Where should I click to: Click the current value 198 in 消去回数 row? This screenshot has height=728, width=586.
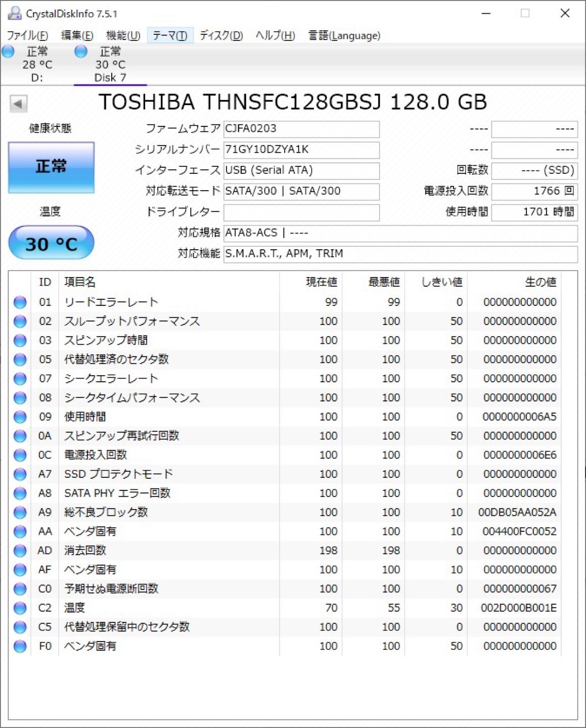tap(328, 551)
